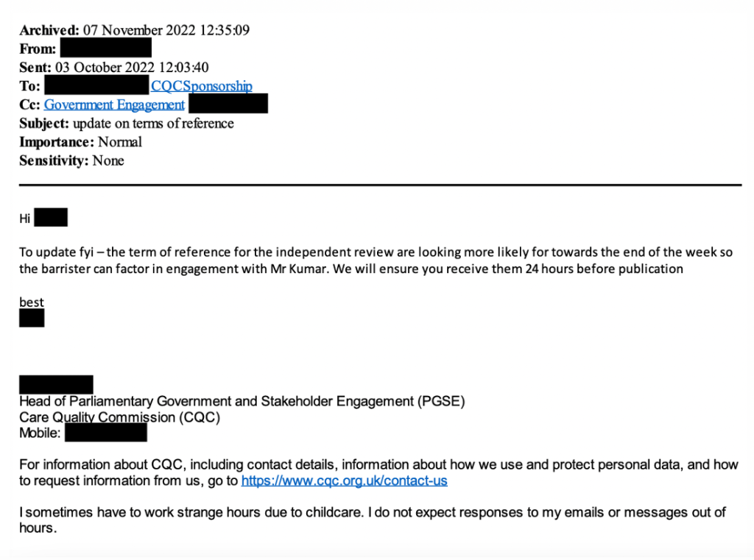The height and width of the screenshot is (560, 754).
Task: Click the Care Quality Commission (CQC) line
Action: [x=120, y=417]
